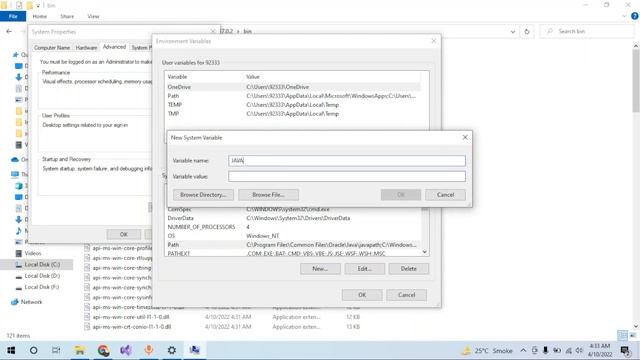Close the New System Variable dialog

tap(465, 137)
